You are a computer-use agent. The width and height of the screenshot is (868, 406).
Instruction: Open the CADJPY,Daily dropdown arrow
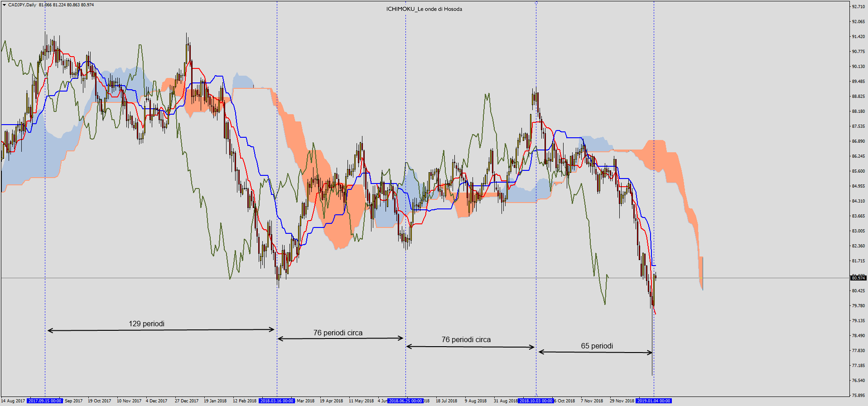(x=4, y=5)
